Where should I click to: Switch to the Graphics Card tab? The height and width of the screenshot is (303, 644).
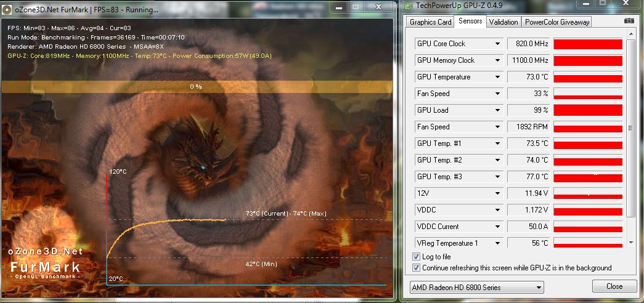(x=430, y=22)
